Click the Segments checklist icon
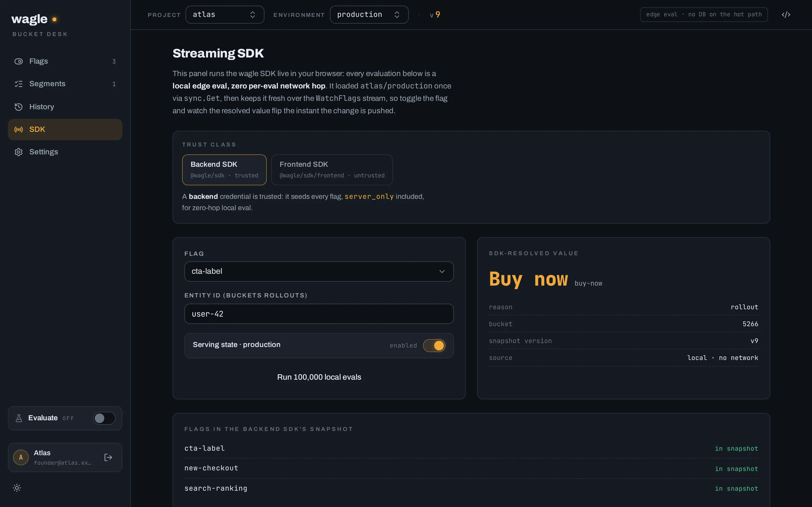 click(18, 84)
